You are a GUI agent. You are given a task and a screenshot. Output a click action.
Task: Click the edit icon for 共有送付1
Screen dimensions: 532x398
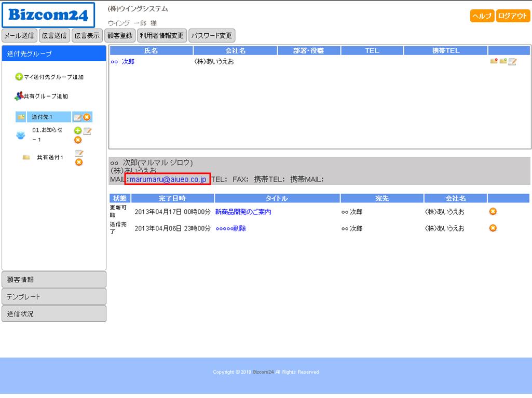79,154
